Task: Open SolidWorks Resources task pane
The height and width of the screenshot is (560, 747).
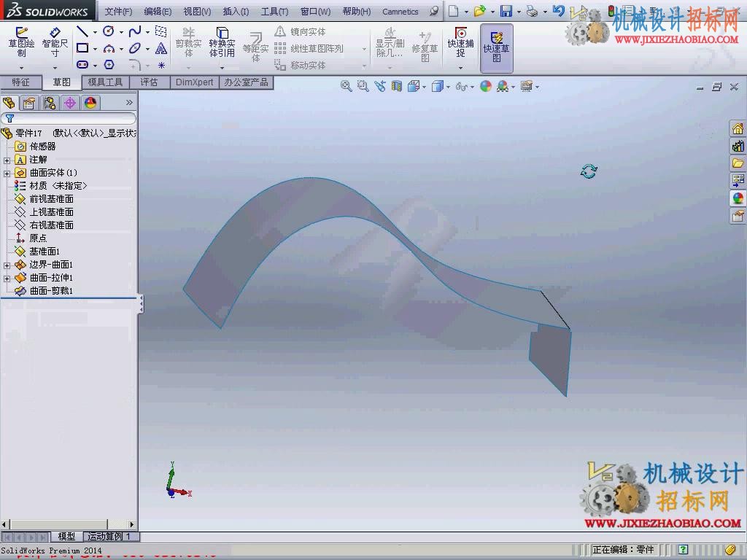Action: (738, 128)
